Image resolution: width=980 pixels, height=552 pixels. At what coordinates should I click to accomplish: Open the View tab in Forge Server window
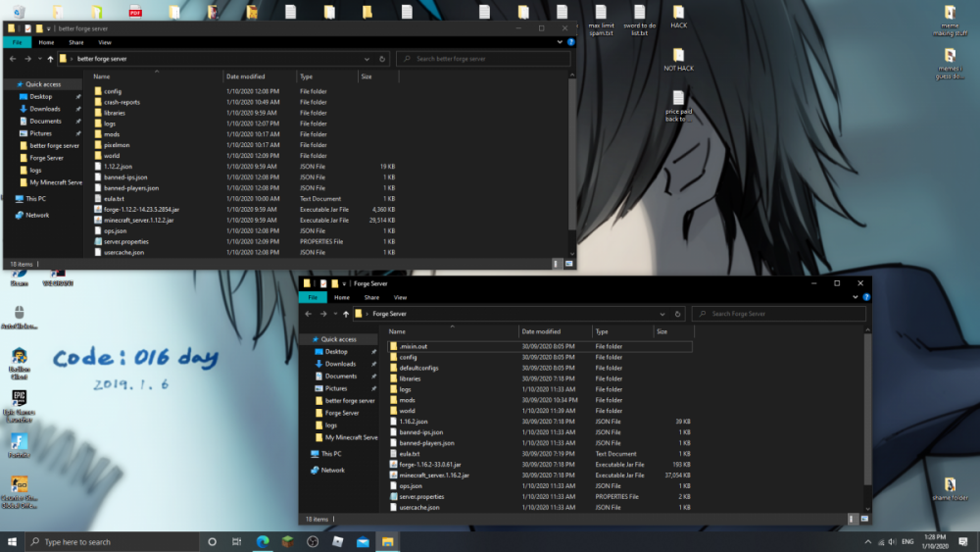pos(400,297)
